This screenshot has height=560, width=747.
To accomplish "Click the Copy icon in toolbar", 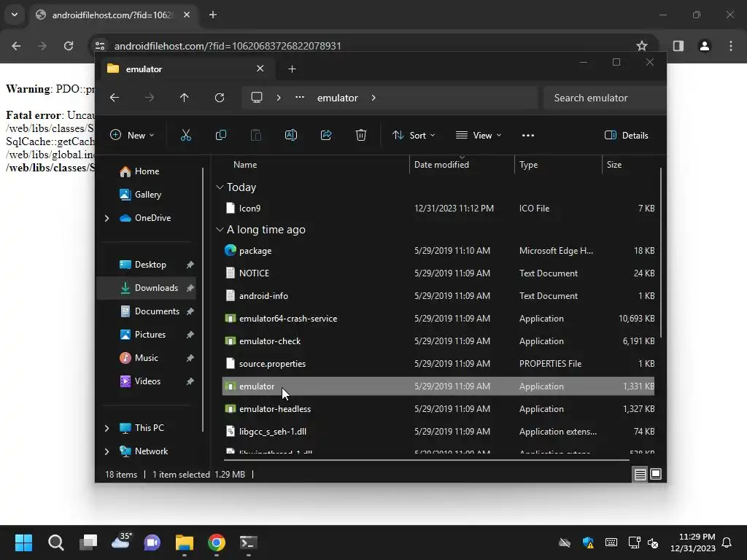I will coord(220,135).
